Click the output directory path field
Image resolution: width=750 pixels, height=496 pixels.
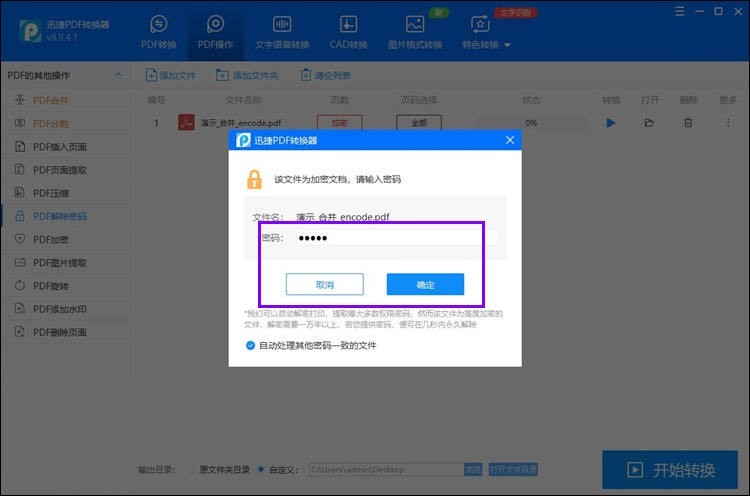pos(386,470)
